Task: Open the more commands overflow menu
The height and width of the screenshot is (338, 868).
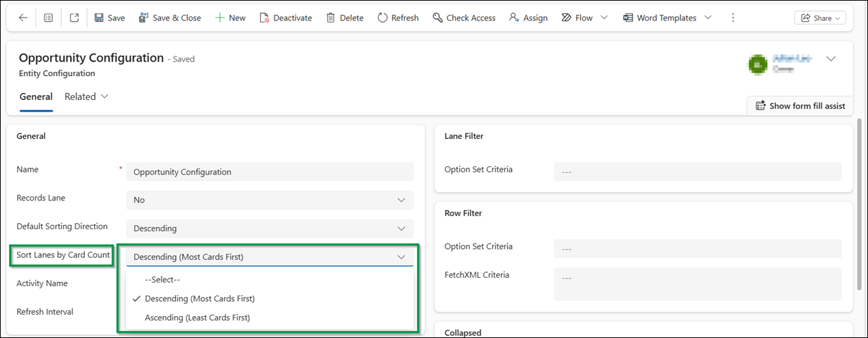Action: pyautogui.click(x=734, y=18)
